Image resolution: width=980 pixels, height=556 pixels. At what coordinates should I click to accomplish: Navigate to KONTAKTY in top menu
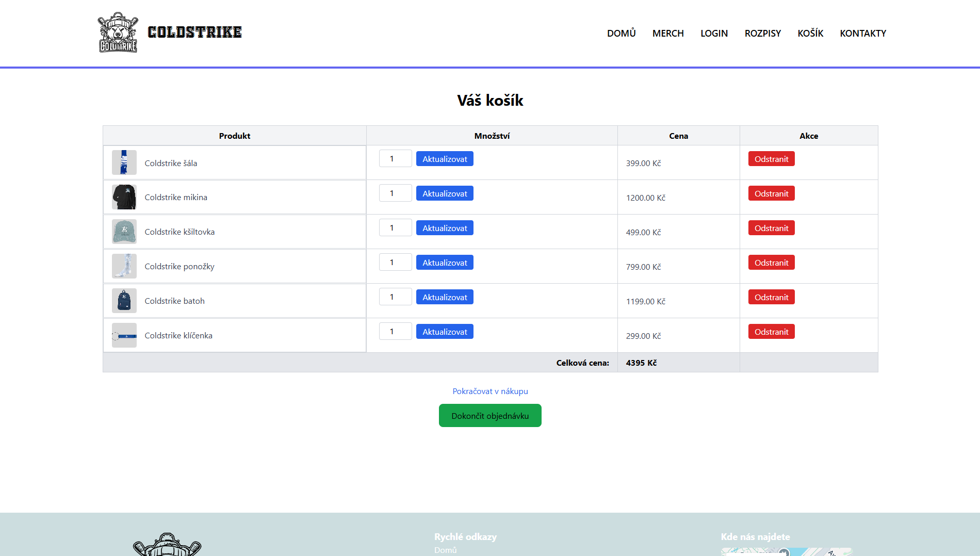coord(862,34)
